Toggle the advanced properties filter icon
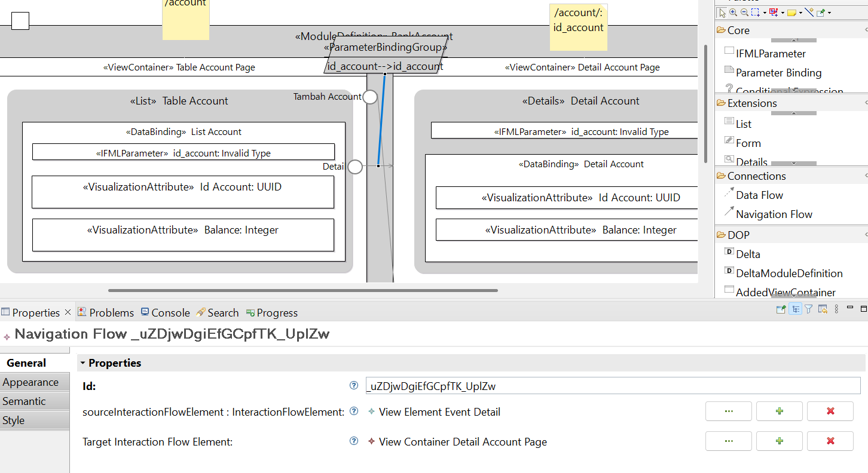The height and width of the screenshot is (473, 868). tap(809, 309)
